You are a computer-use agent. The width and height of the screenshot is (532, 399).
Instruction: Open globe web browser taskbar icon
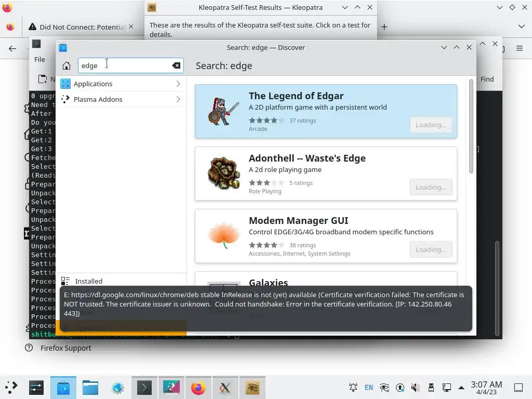[x=117, y=388]
